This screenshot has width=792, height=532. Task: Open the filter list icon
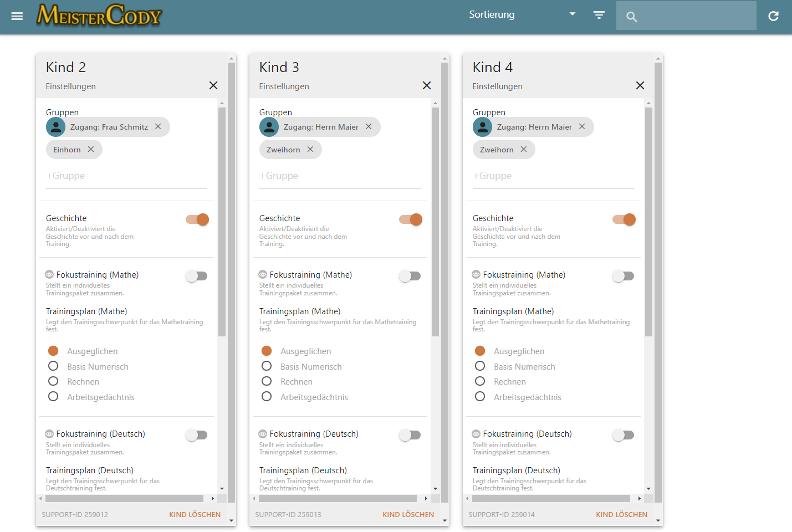(599, 15)
